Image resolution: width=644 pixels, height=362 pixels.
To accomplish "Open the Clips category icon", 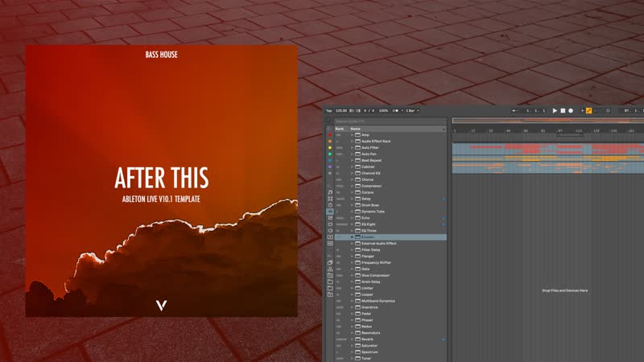I will (330, 237).
